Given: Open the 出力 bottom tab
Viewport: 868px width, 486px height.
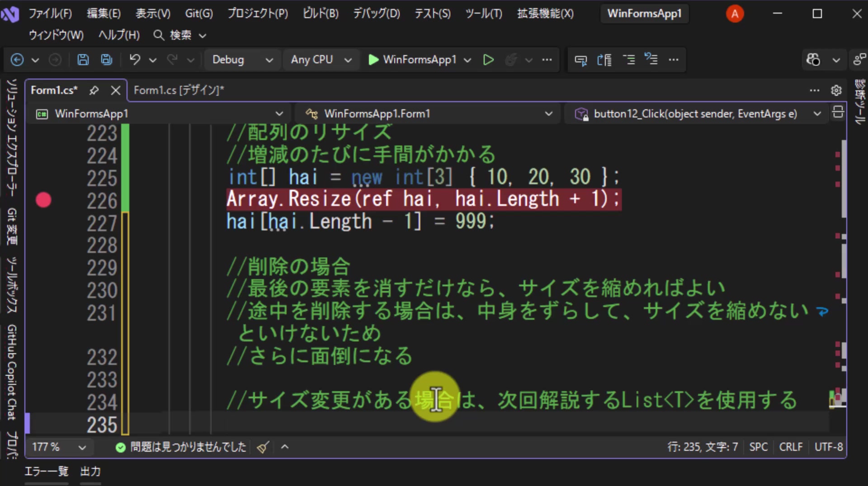Looking at the screenshot, I should (x=90, y=472).
